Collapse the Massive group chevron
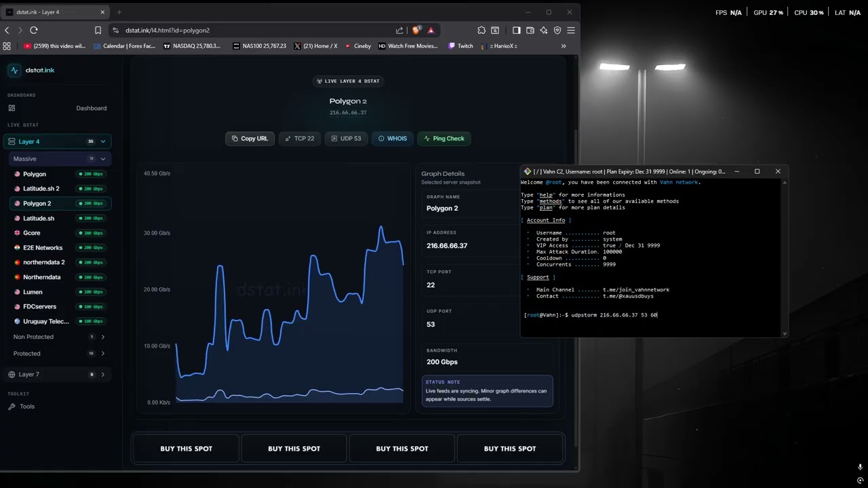This screenshot has width=868, height=488. (x=103, y=159)
